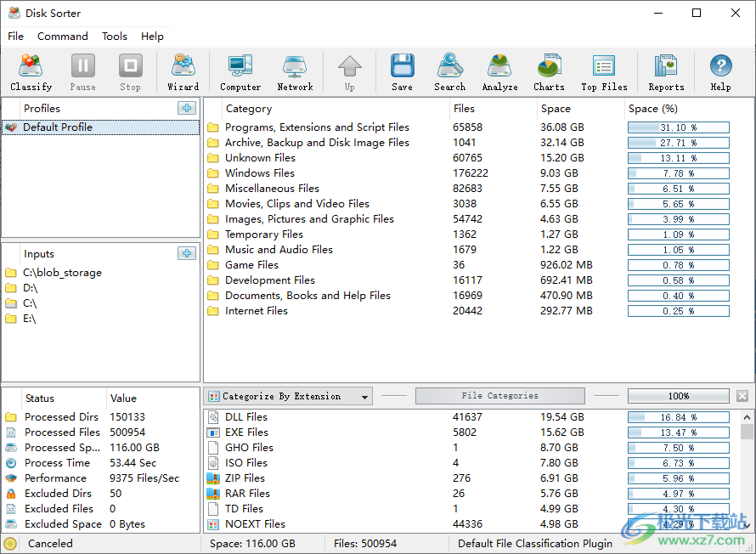Image resolution: width=756 pixels, height=554 pixels.
Task: Sort by the Files column header
Action: [x=493, y=109]
